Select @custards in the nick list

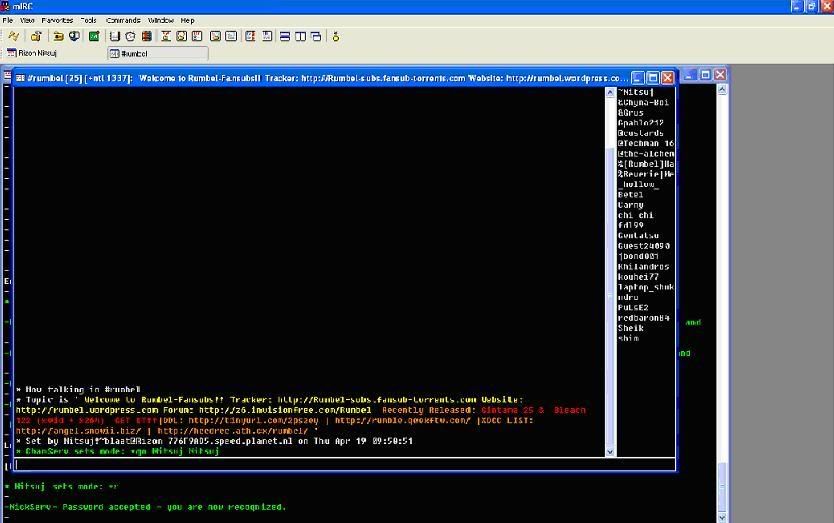coord(640,134)
